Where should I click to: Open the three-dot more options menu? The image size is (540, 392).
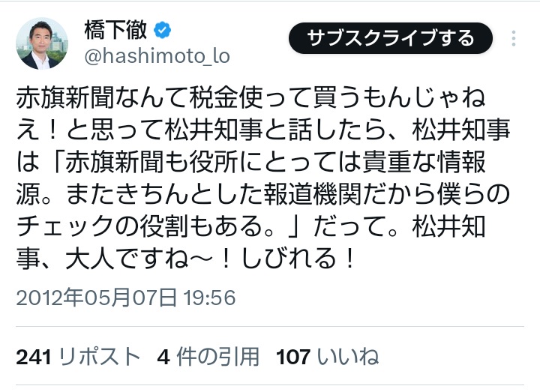[514, 39]
